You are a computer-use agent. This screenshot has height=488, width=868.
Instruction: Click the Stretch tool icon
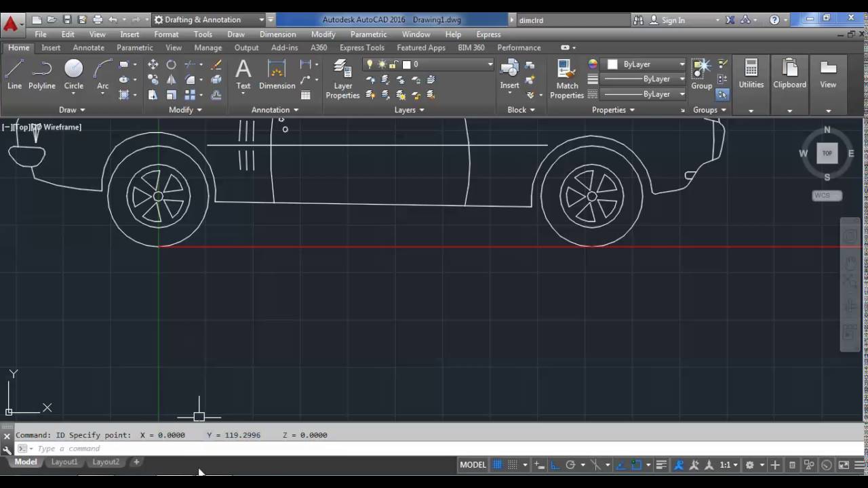(153, 95)
